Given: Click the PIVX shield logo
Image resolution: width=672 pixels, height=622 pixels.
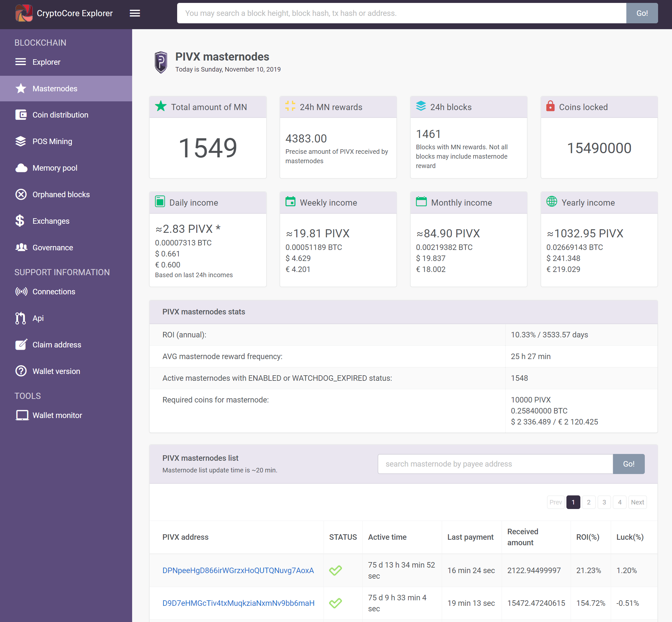Looking at the screenshot, I should coord(161,62).
